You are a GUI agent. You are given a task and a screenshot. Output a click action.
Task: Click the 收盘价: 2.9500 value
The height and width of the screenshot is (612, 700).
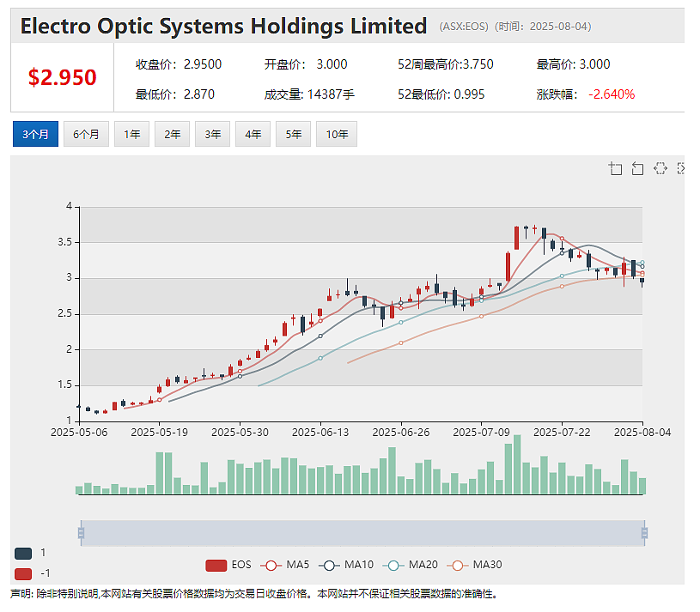point(179,64)
